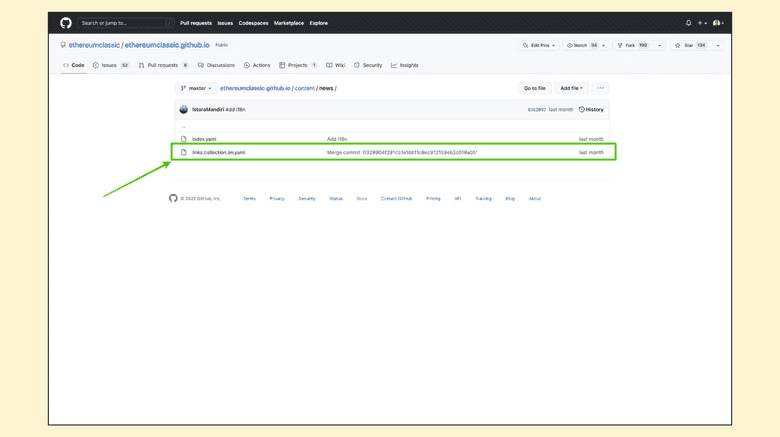The width and height of the screenshot is (780, 437).
Task: Open the index.yaml file
Action: pos(204,139)
